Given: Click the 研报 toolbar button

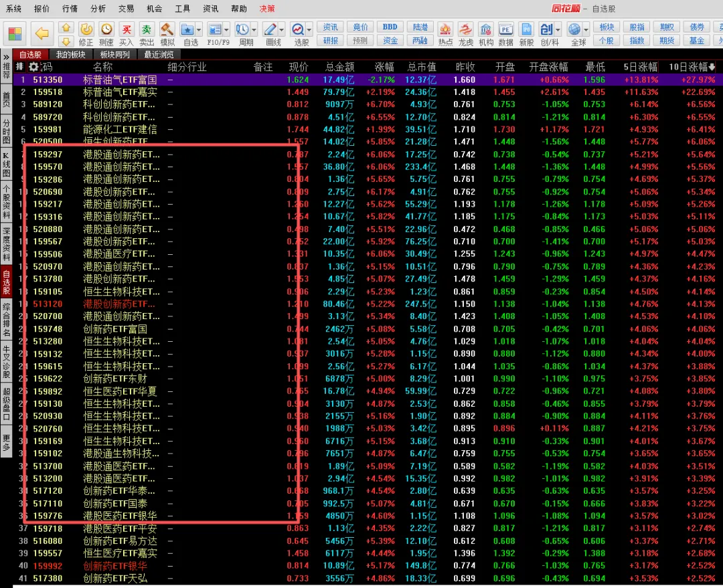Looking at the screenshot, I should pyautogui.click(x=331, y=41).
